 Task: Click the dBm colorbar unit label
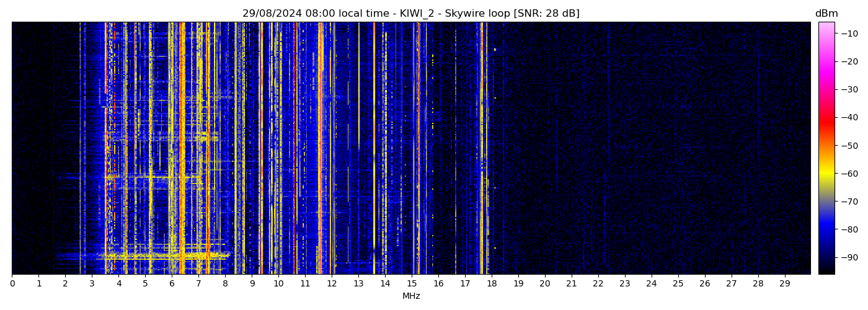826,14
